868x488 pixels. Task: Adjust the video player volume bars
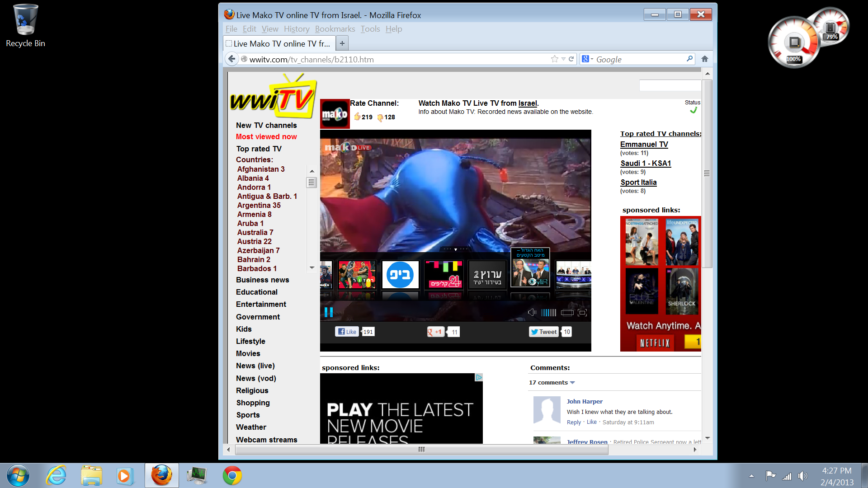tap(549, 313)
